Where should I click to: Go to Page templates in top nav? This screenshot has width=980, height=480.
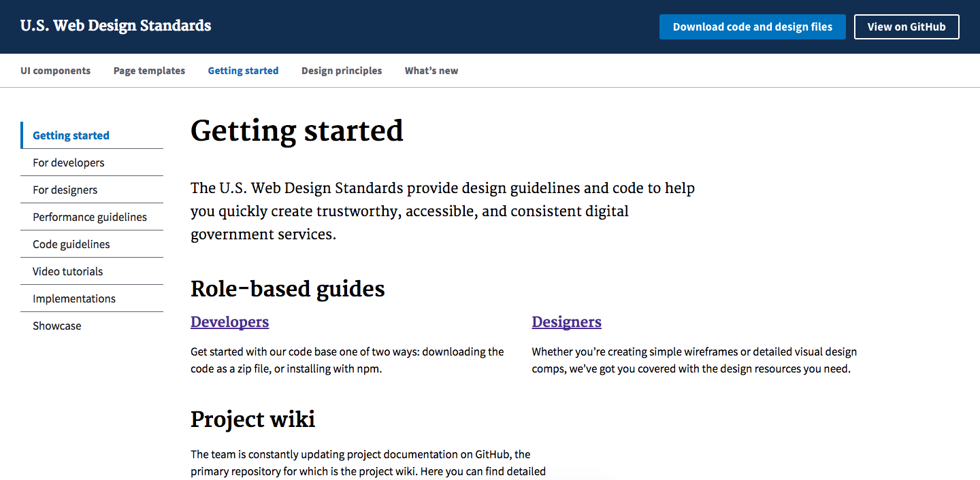coord(149,71)
